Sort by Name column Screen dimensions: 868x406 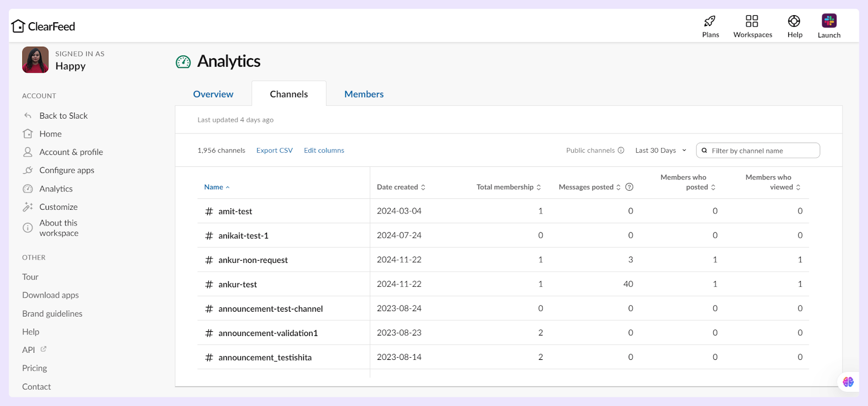pyautogui.click(x=217, y=187)
